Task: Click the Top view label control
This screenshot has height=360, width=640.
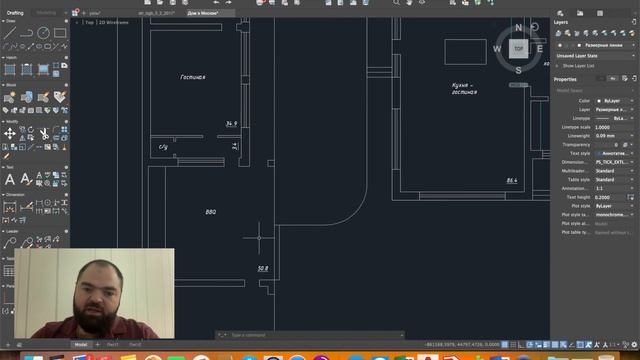Action: pos(89,22)
